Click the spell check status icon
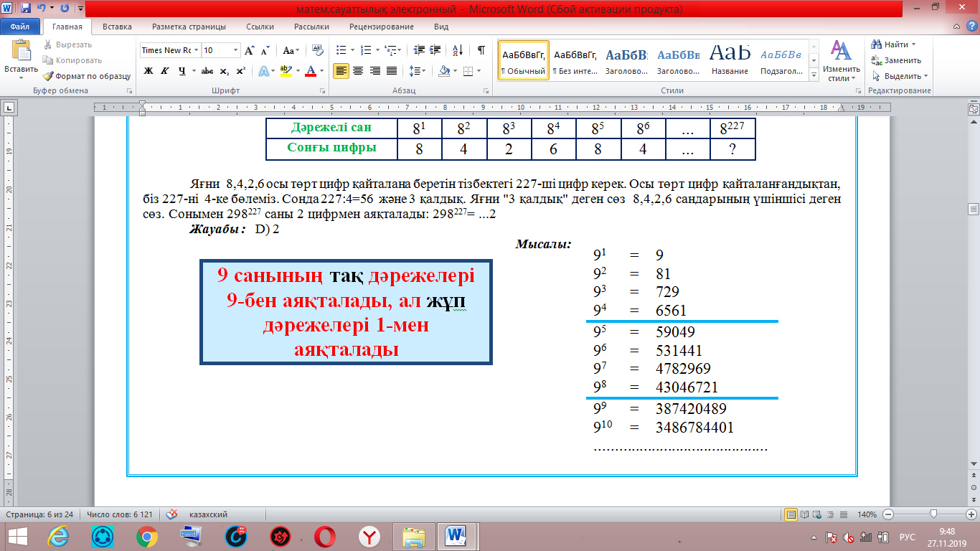Screen dimensions: 980x551 tap(171, 514)
